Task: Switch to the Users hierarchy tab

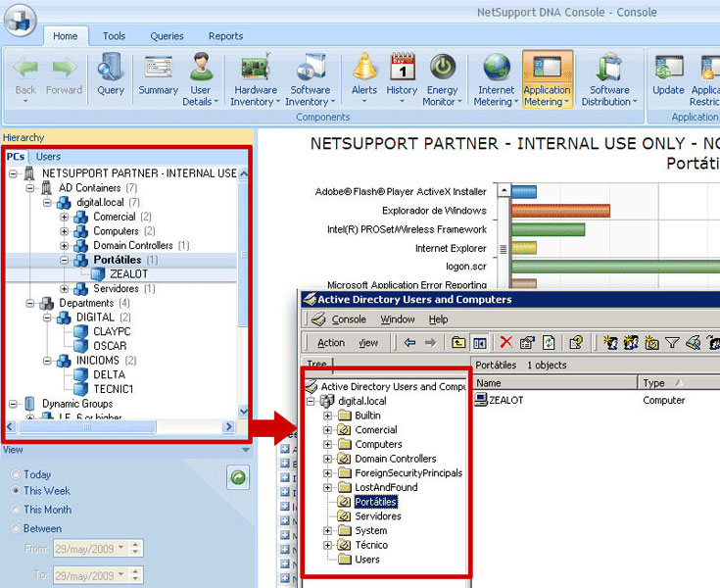Action: pyautogui.click(x=48, y=157)
